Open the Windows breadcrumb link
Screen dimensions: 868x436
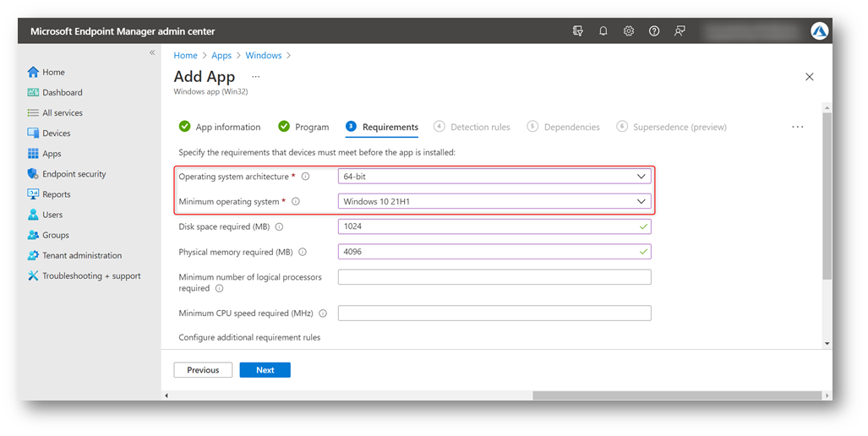[x=264, y=55]
